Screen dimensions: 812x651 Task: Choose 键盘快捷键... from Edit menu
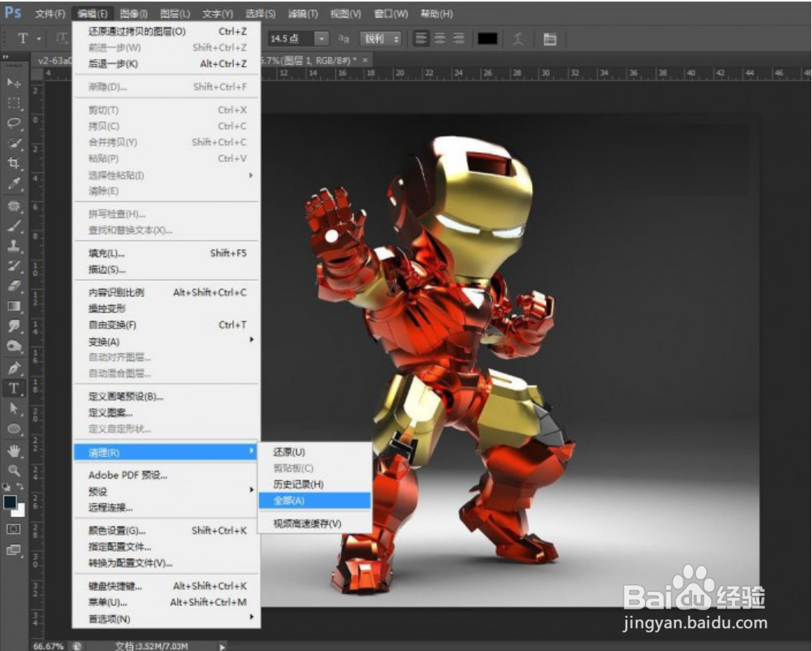coord(166,586)
